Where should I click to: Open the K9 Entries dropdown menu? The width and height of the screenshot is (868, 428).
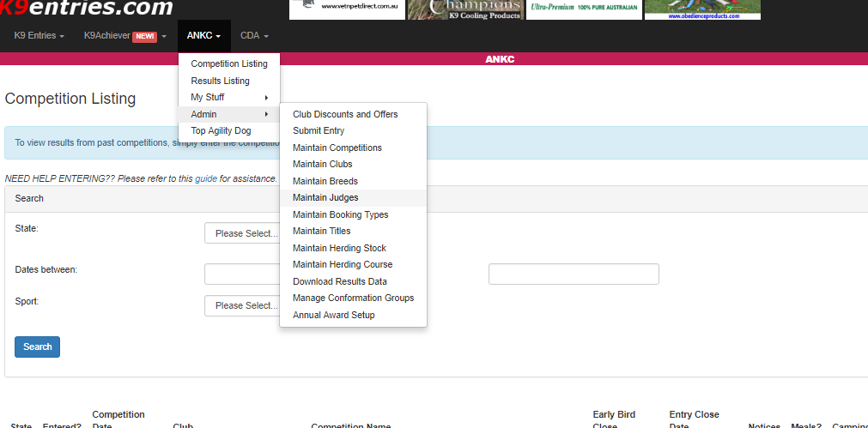point(39,36)
